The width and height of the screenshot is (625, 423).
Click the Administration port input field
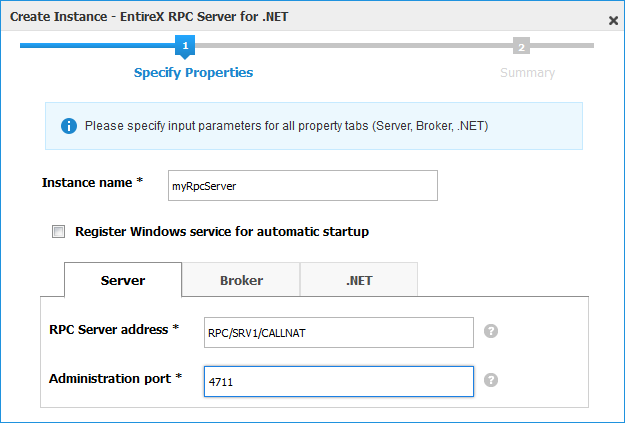[x=339, y=382]
